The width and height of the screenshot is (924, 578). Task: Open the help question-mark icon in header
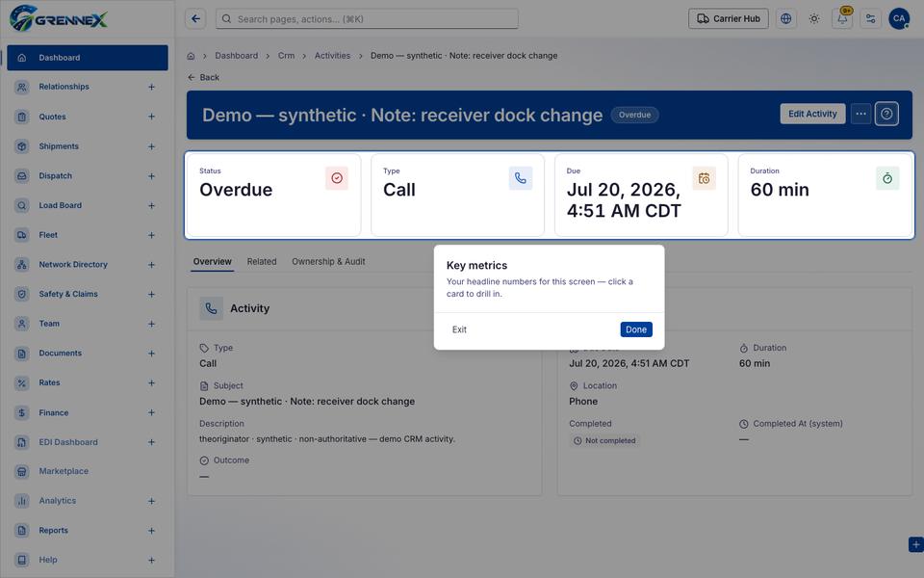coord(886,114)
